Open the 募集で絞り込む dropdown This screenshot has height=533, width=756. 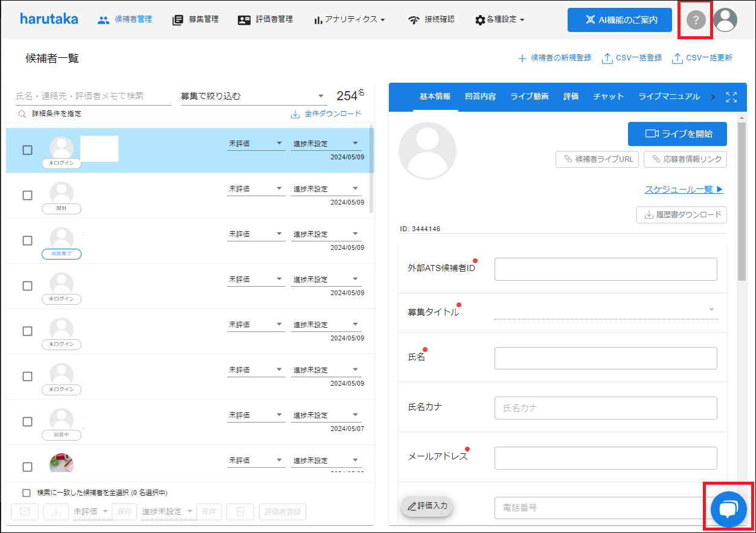[253, 96]
